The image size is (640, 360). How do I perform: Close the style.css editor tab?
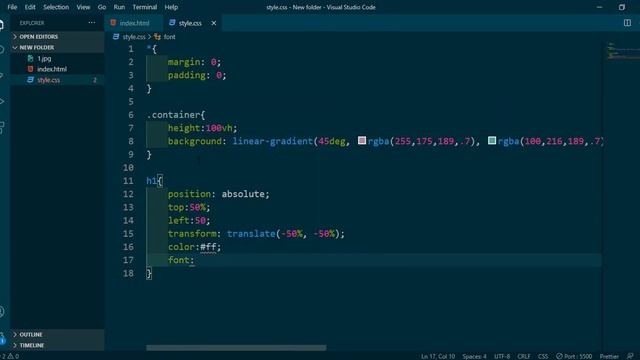(x=213, y=23)
